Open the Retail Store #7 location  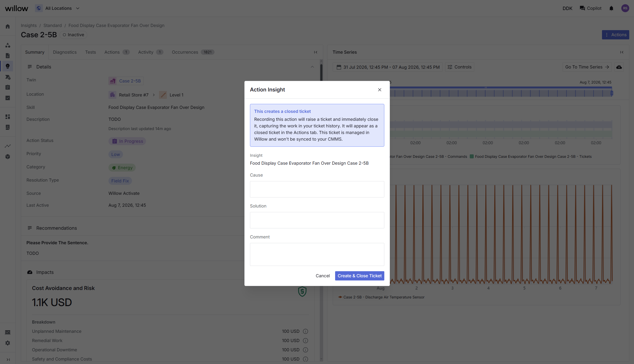coord(129,95)
